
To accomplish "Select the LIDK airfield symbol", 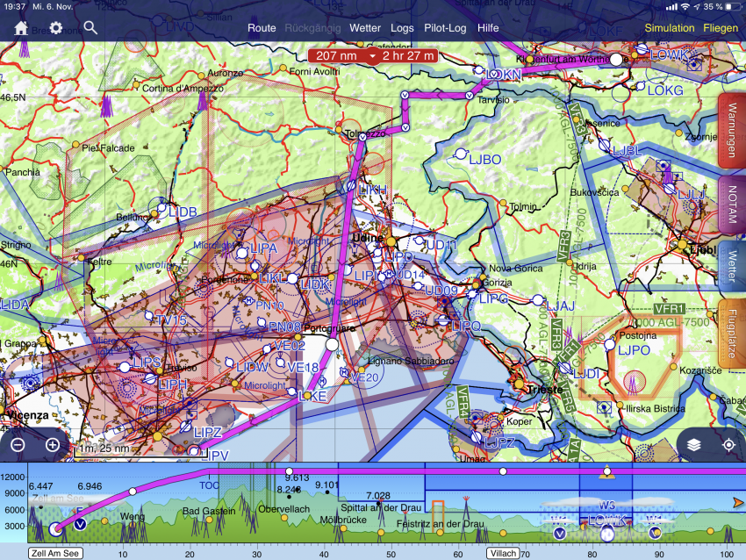I will (x=292, y=279).
